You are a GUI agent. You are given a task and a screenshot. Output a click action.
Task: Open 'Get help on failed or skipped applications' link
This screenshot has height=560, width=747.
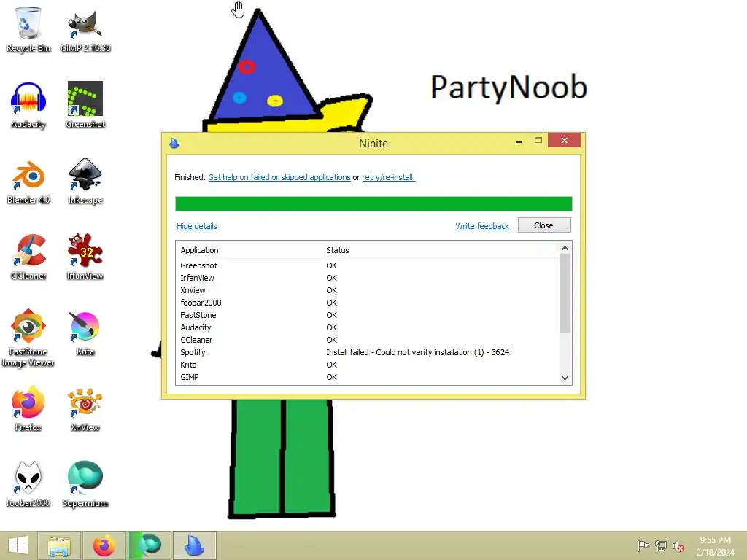(x=279, y=177)
